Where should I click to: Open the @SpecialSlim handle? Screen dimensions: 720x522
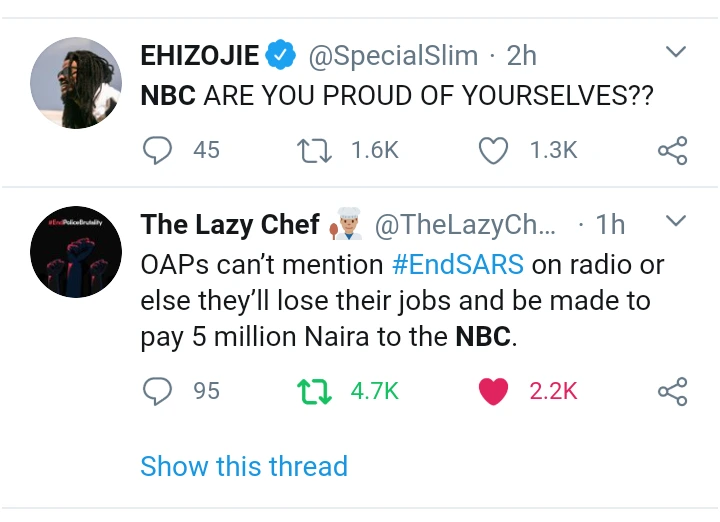click(x=391, y=55)
